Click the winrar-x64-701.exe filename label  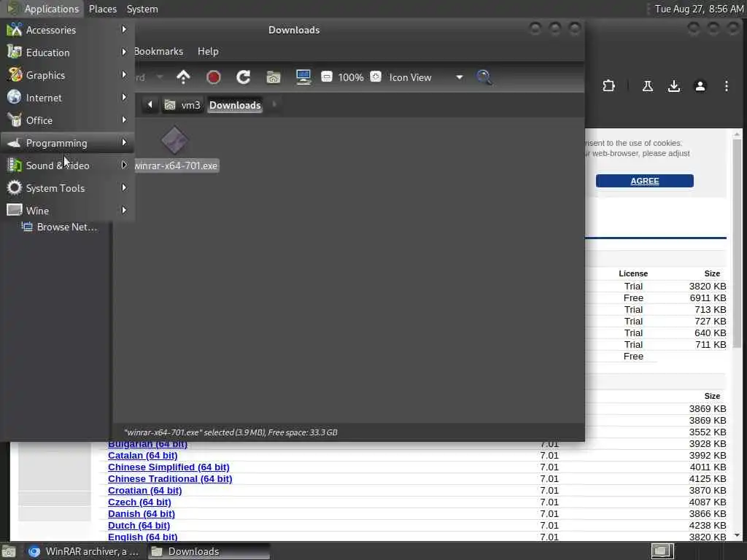[x=176, y=166]
